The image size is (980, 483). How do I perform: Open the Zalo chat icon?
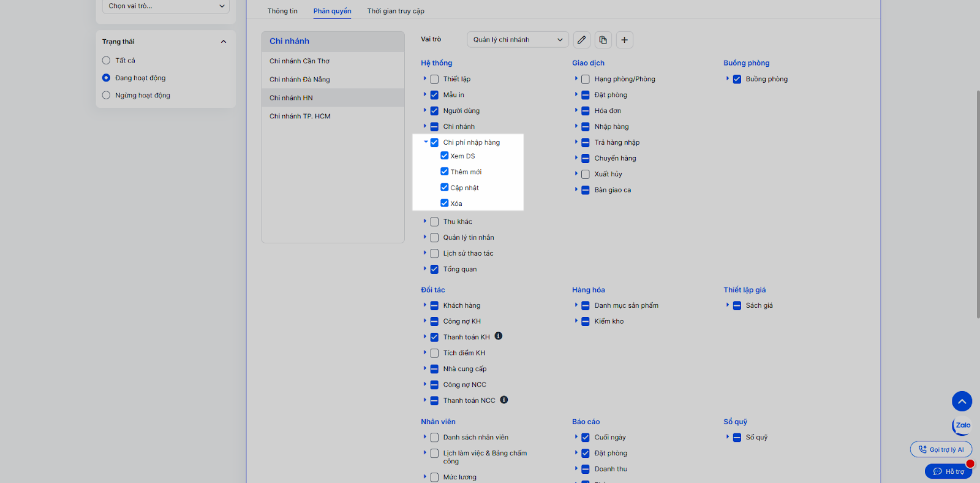(962, 425)
